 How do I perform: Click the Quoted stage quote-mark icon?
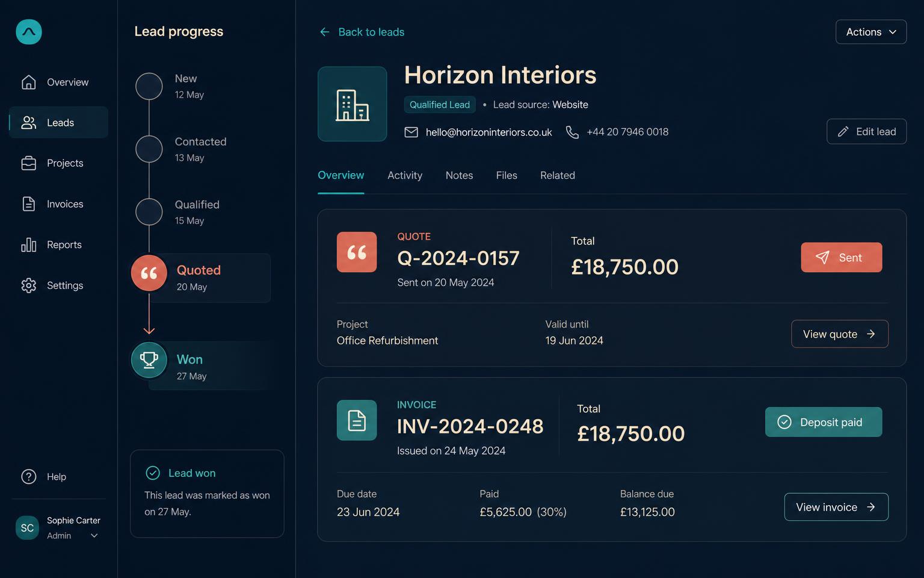[x=149, y=273]
